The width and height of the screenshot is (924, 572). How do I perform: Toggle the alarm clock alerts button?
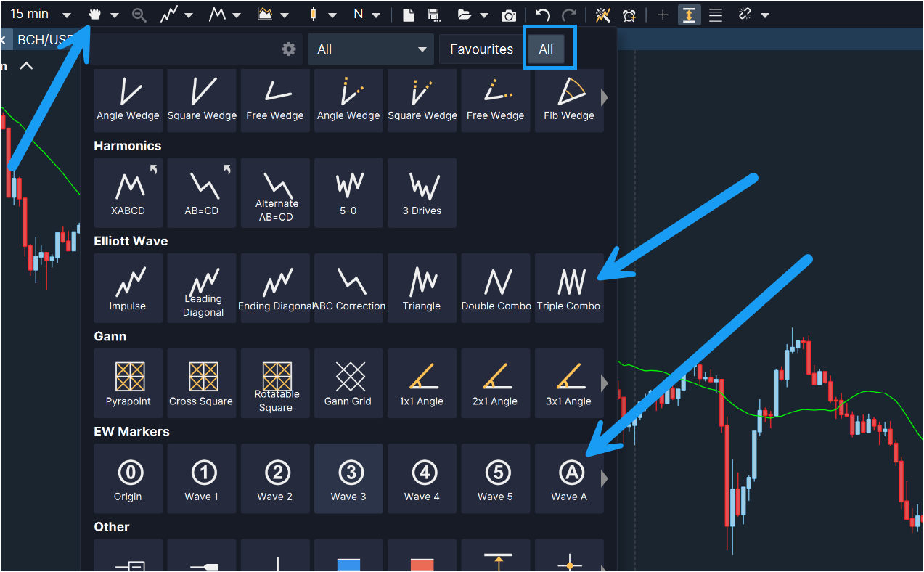click(x=629, y=15)
